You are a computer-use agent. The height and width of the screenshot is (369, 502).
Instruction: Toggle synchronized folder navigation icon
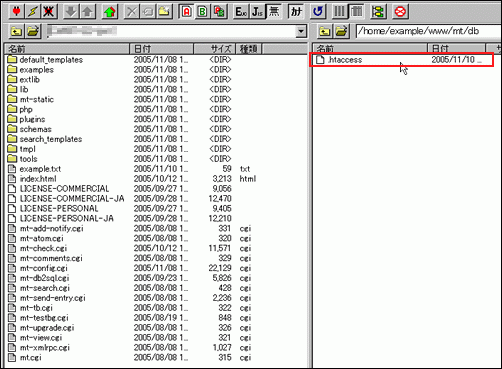378,12
